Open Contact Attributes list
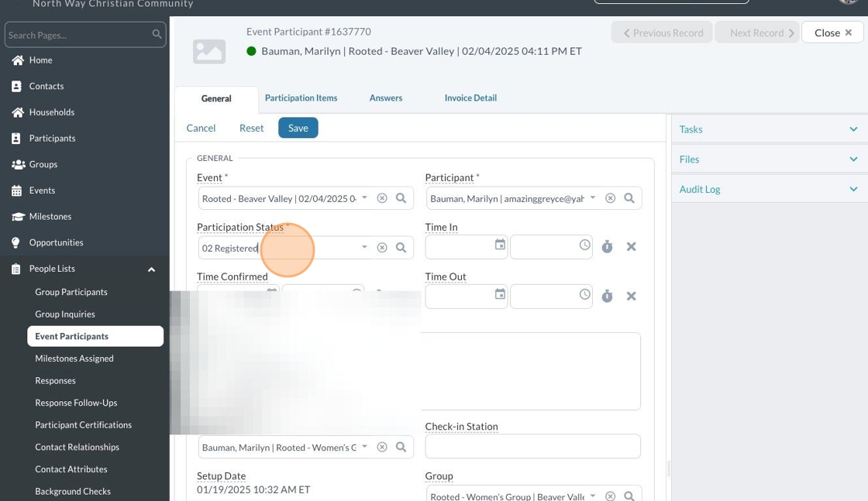Screen dimensions: 868x501 (71, 469)
